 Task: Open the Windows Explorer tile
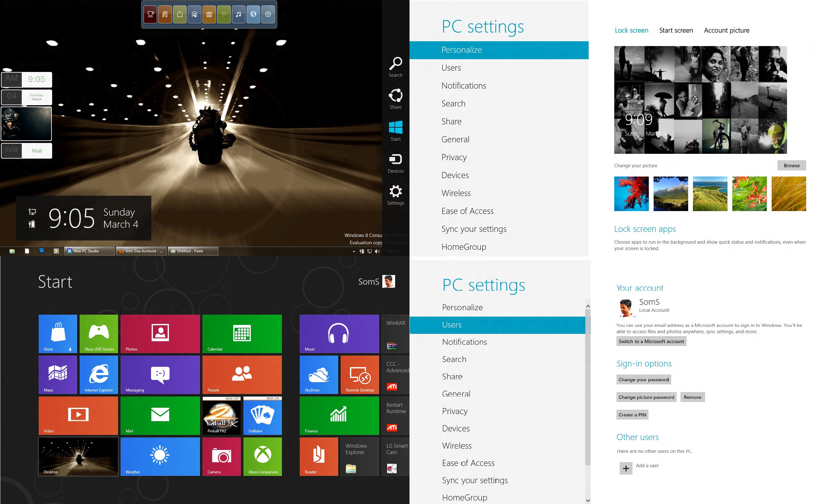click(360, 457)
